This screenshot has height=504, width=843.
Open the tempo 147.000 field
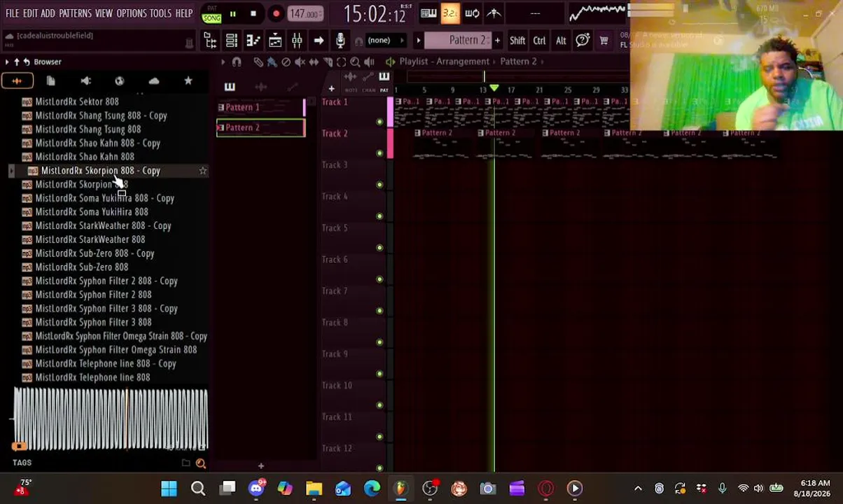pyautogui.click(x=306, y=13)
